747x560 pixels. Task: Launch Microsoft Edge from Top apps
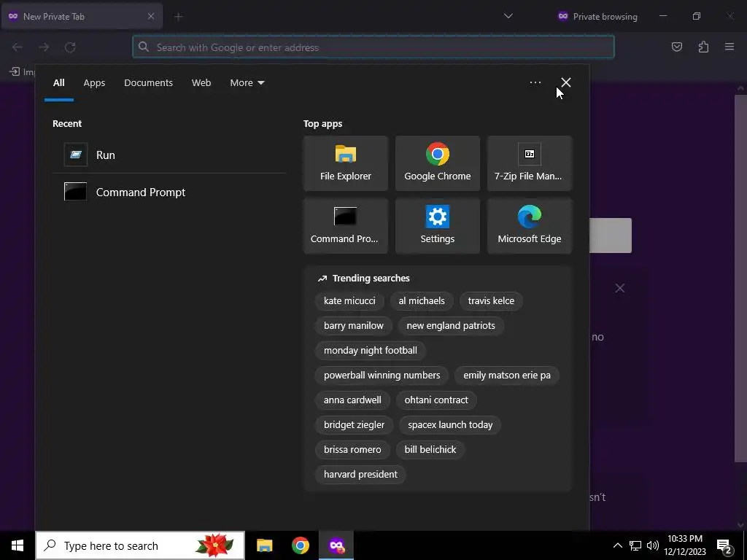point(530,226)
